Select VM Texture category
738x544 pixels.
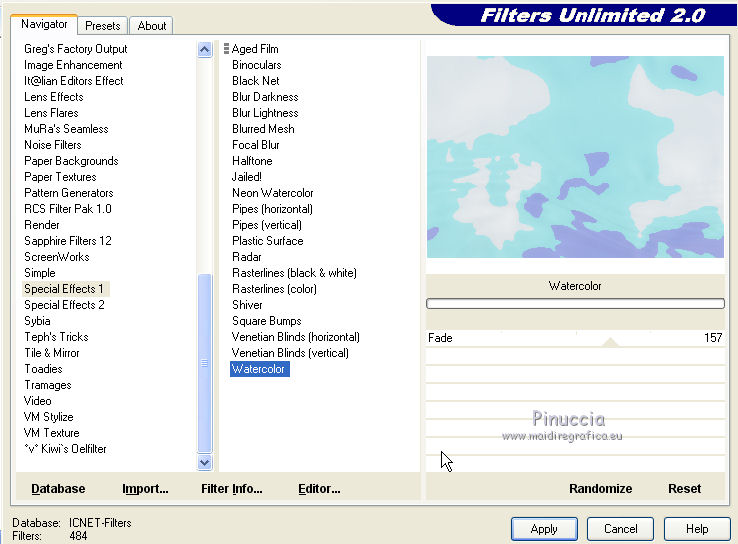(51, 433)
